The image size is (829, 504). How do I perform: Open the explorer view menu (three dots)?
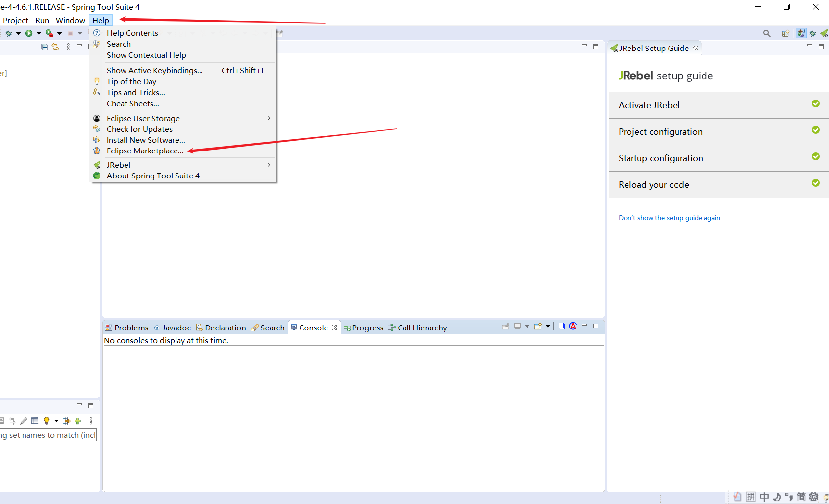tap(68, 47)
